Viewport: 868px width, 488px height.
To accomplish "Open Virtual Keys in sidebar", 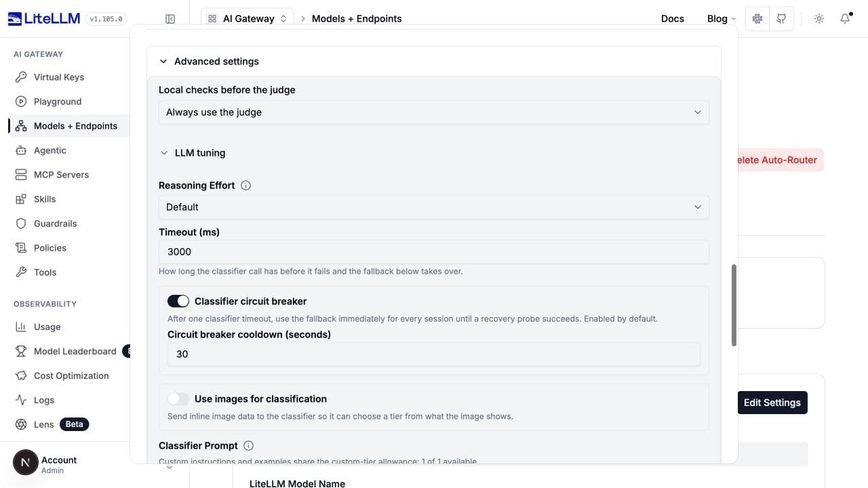I will pyautogui.click(x=59, y=77).
